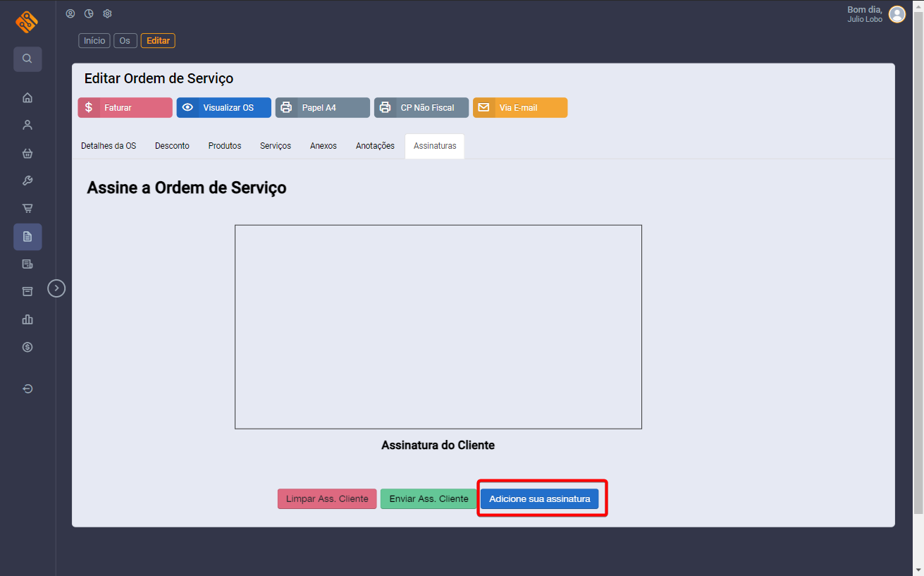
Task: Click the Assine a Ordem de Serviço heading
Action: click(187, 188)
